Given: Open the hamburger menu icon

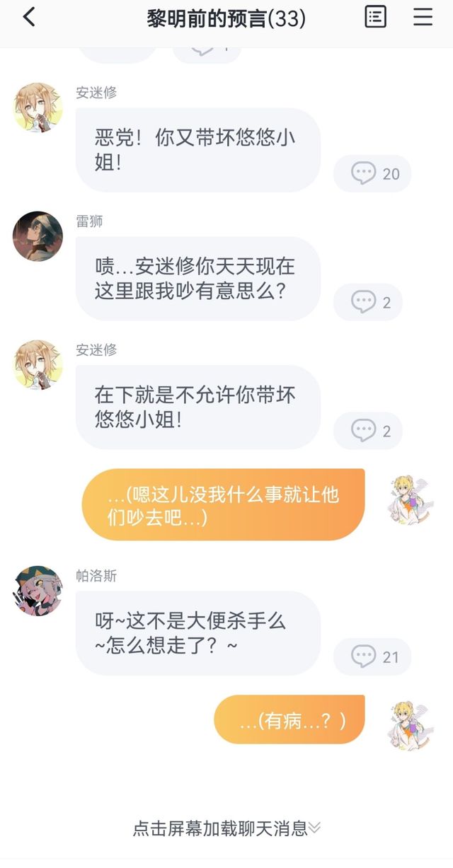Looking at the screenshot, I should click(x=423, y=17).
